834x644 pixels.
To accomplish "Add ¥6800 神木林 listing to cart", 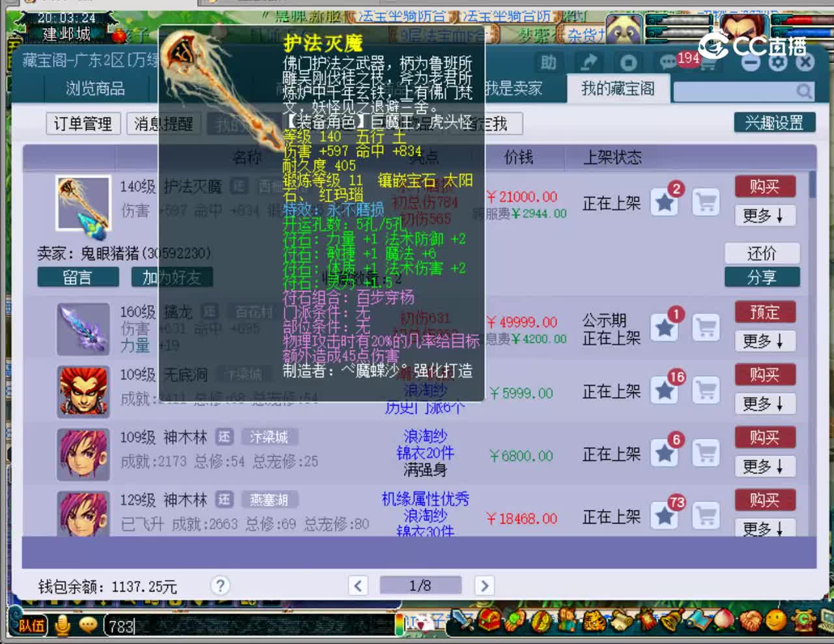I will [x=706, y=453].
